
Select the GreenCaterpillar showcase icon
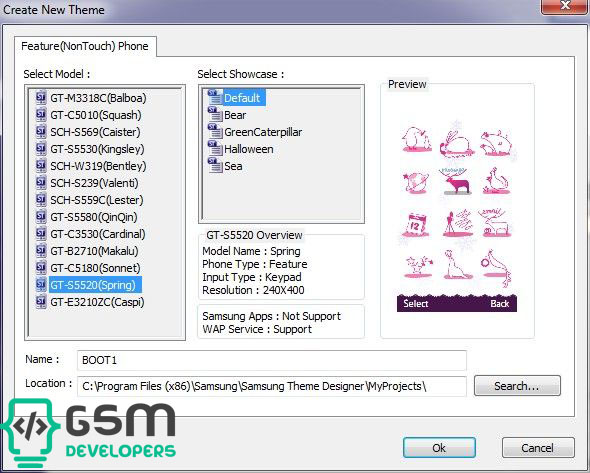click(x=215, y=131)
